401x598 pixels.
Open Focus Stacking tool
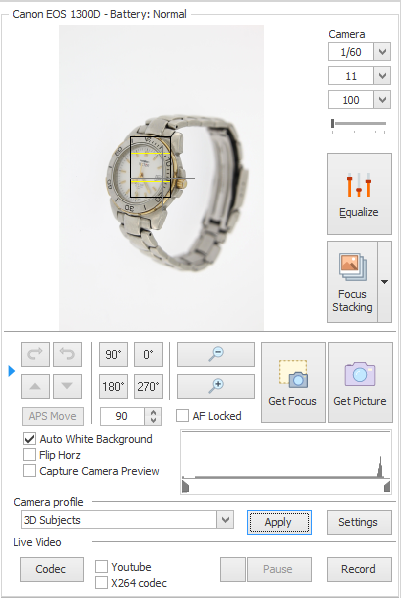point(352,282)
